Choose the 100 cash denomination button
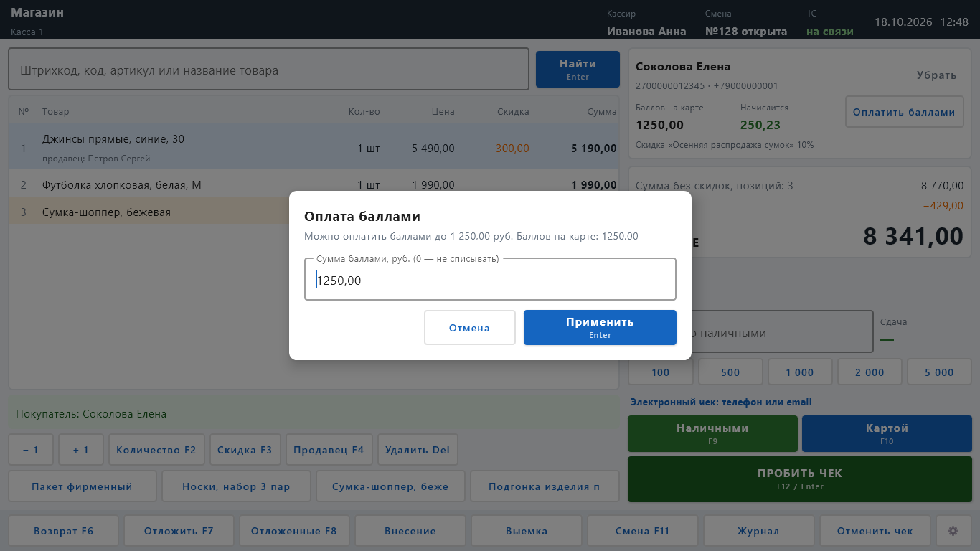Image resolution: width=980 pixels, height=551 pixels. (661, 372)
